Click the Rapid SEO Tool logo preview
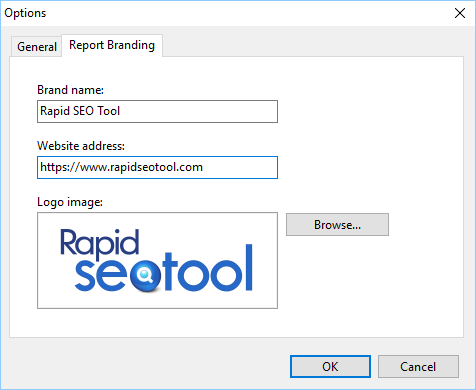476x390 pixels. (157, 260)
